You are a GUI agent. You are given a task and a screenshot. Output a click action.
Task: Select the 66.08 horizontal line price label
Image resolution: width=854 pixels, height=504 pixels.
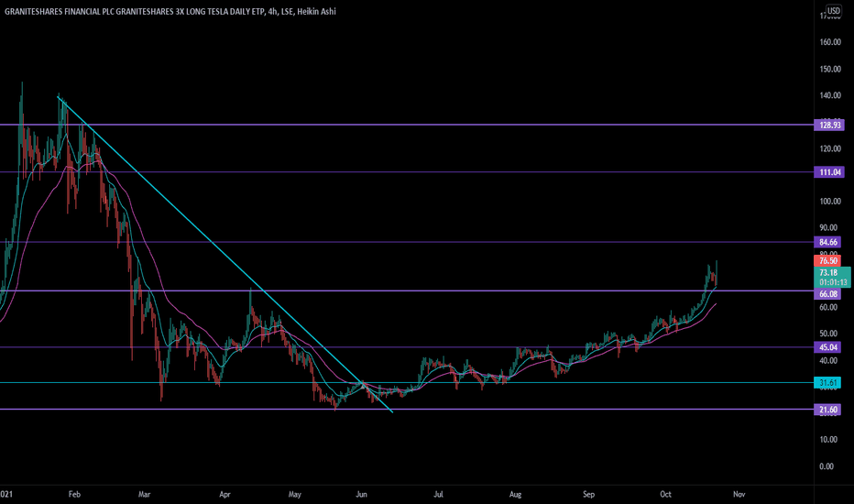coord(827,294)
